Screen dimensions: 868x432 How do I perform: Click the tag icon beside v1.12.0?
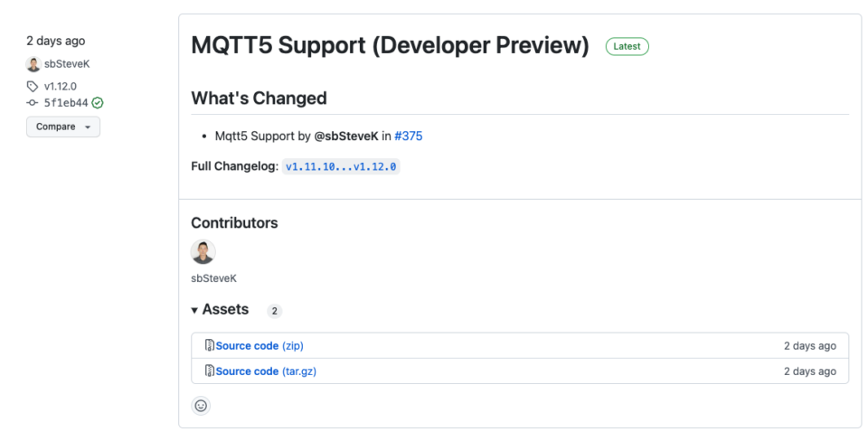click(x=33, y=87)
